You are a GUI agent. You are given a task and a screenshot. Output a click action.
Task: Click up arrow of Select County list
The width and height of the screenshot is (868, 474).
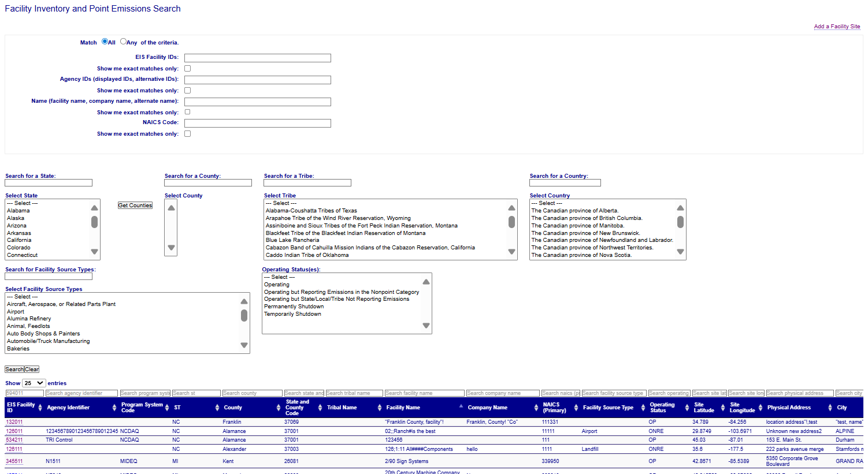tap(171, 208)
